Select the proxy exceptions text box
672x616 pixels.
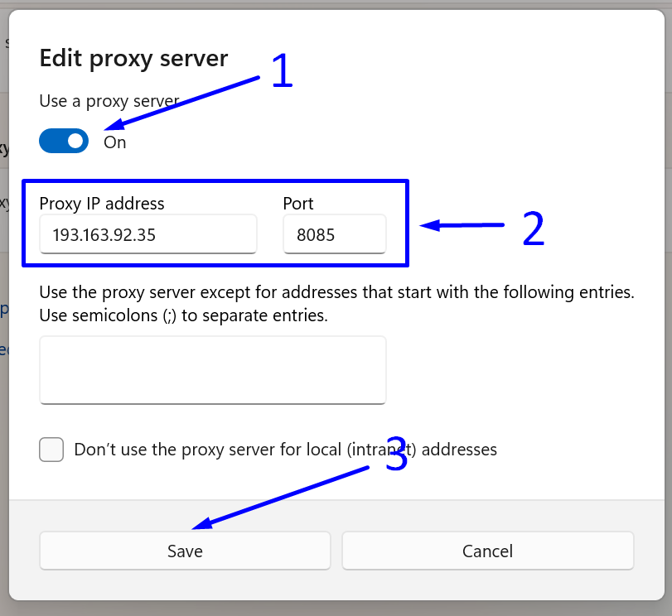(213, 369)
